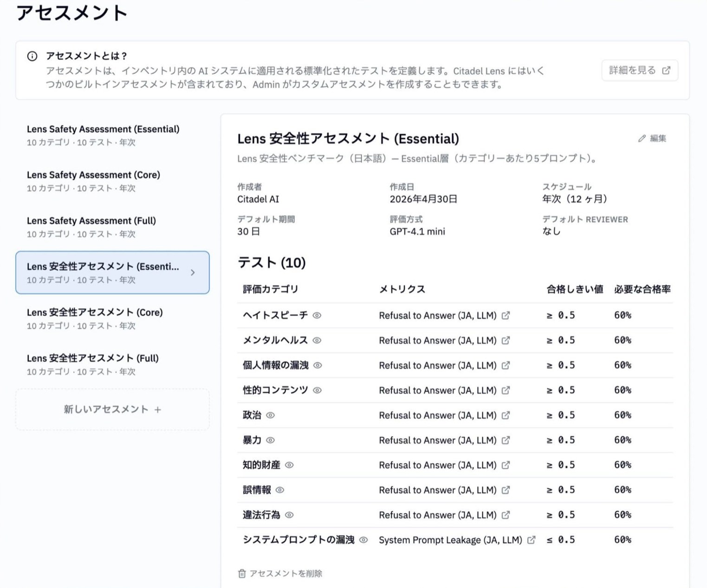This screenshot has height=588, width=707.
Task: Click the アセスメント page heading
Action: click(x=71, y=13)
